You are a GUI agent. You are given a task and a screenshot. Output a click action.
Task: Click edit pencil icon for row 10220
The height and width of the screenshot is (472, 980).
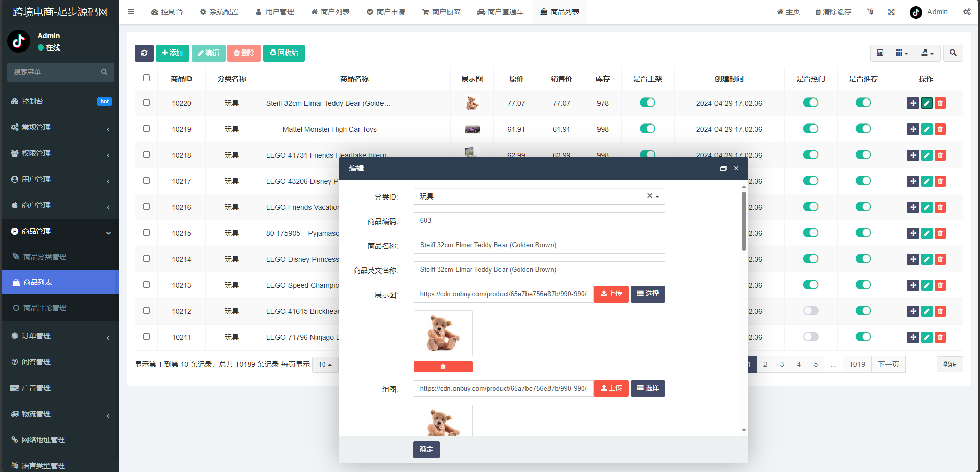click(x=926, y=103)
